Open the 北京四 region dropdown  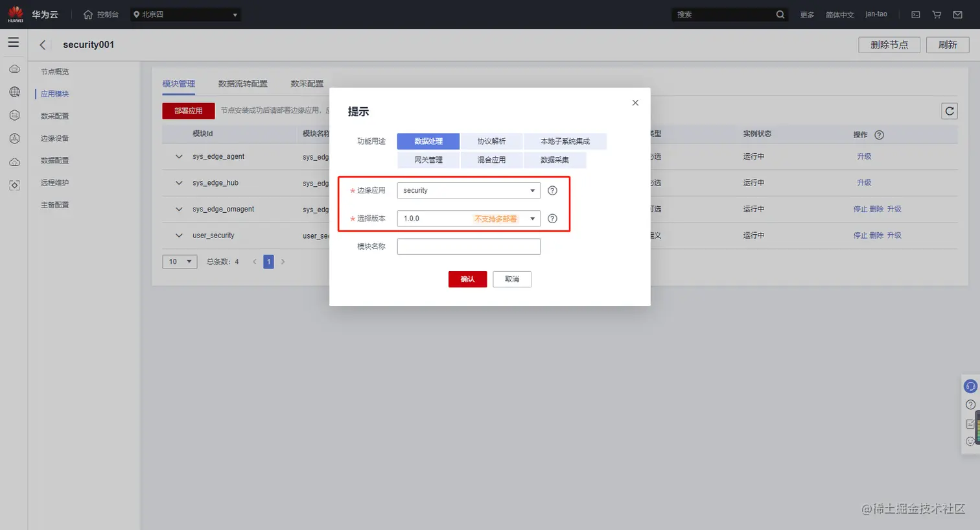[185, 14]
